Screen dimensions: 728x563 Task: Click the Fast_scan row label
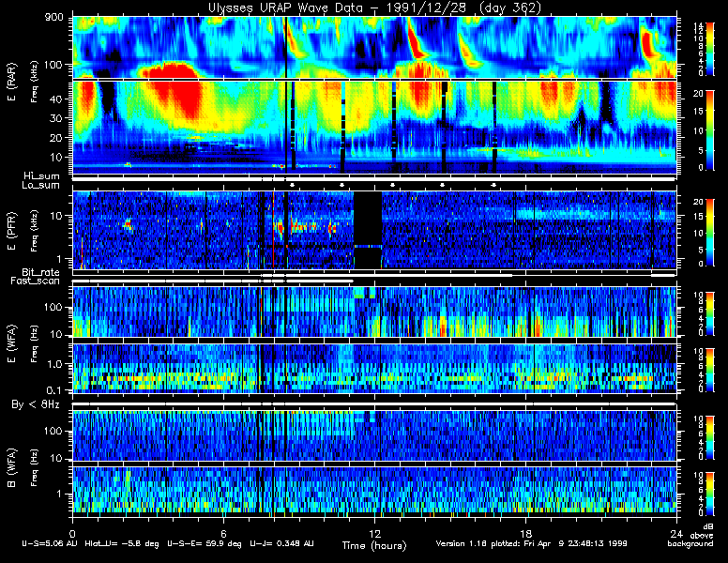coord(36,281)
